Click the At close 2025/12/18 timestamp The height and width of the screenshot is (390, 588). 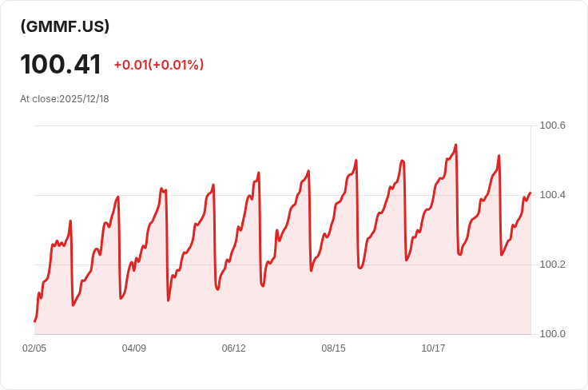point(65,99)
